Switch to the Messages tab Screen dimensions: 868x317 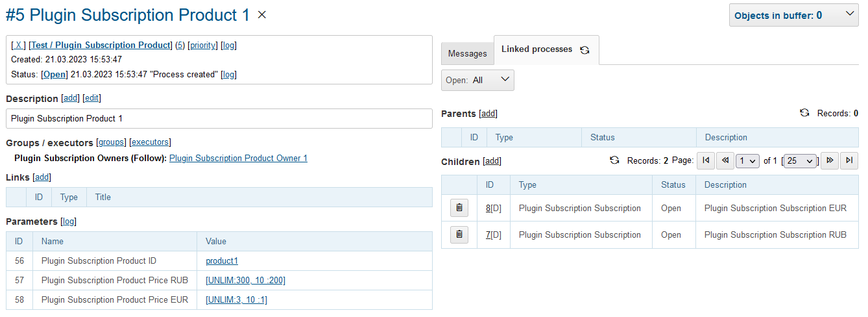tap(467, 53)
